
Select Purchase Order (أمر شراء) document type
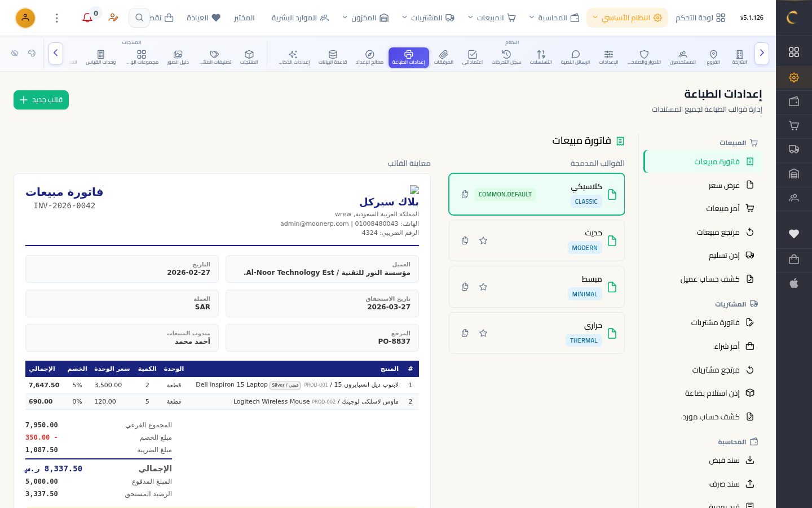703,346
